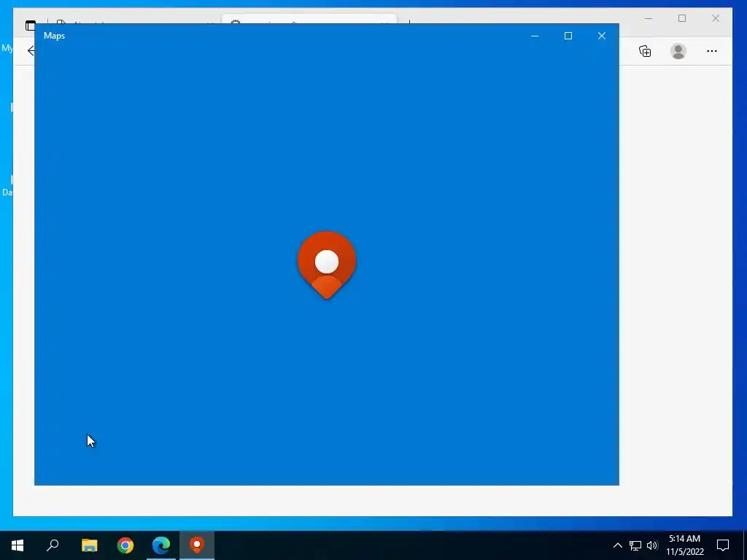Close the Maps window

(x=602, y=36)
